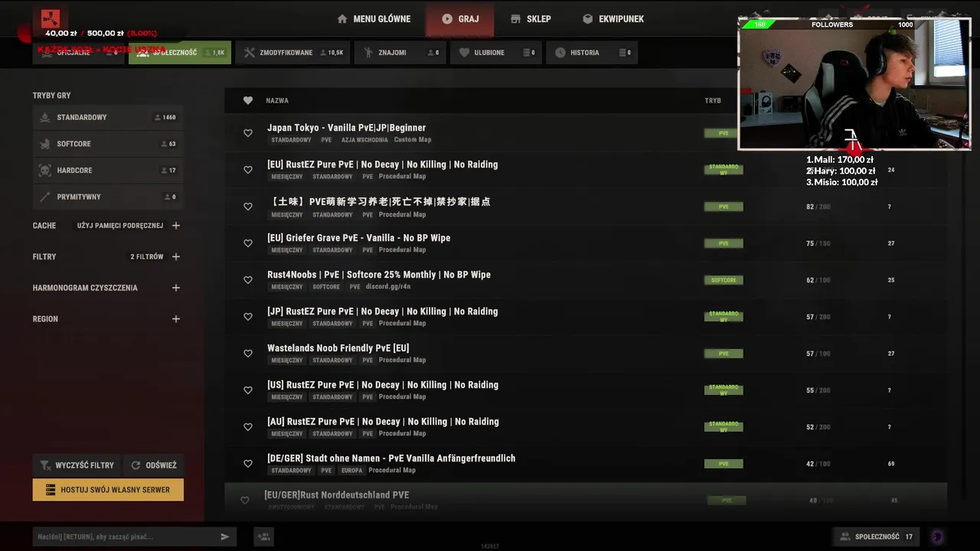This screenshot has width=980, height=551.
Task: Favorite the [EU] RustEZ Pure PvE server
Action: click(x=248, y=170)
